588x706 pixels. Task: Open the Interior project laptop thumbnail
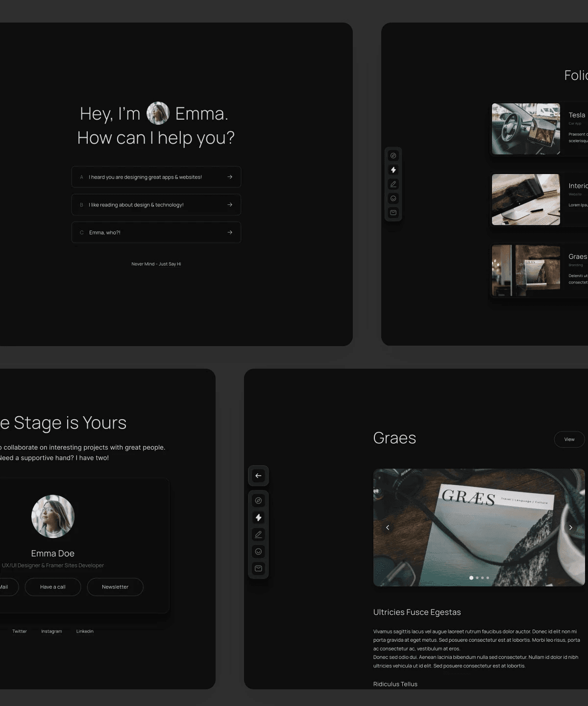[x=526, y=200]
